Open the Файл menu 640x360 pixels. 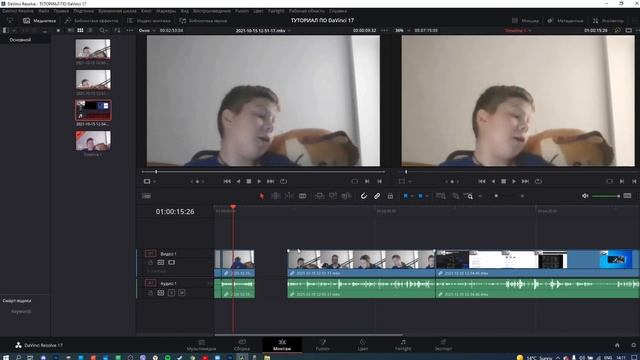click(x=44, y=11)
